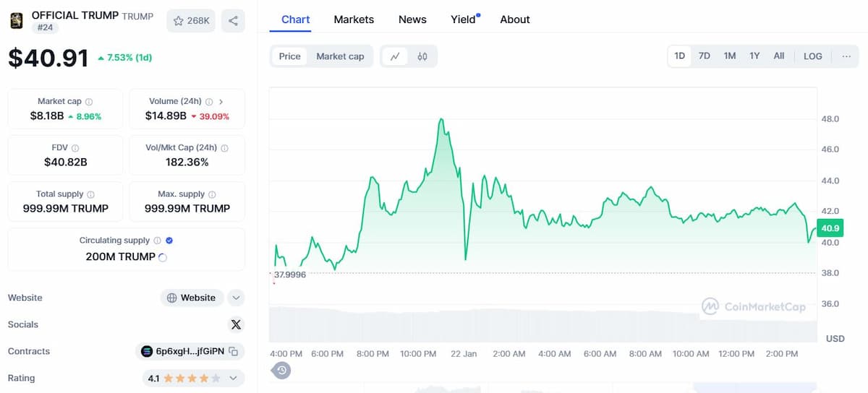Click the 200M TRUMP circulating supply value
868x393 pixels.
pos(120,256)
